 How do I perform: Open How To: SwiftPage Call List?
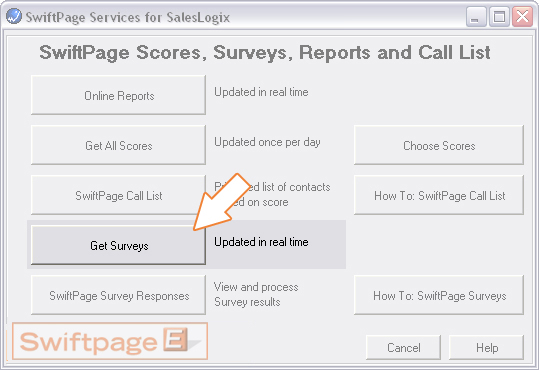click(x=439, y=195)
